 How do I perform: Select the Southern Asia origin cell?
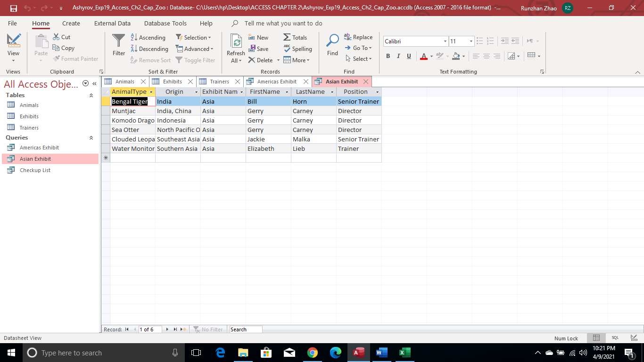click(x=178, y=148)
